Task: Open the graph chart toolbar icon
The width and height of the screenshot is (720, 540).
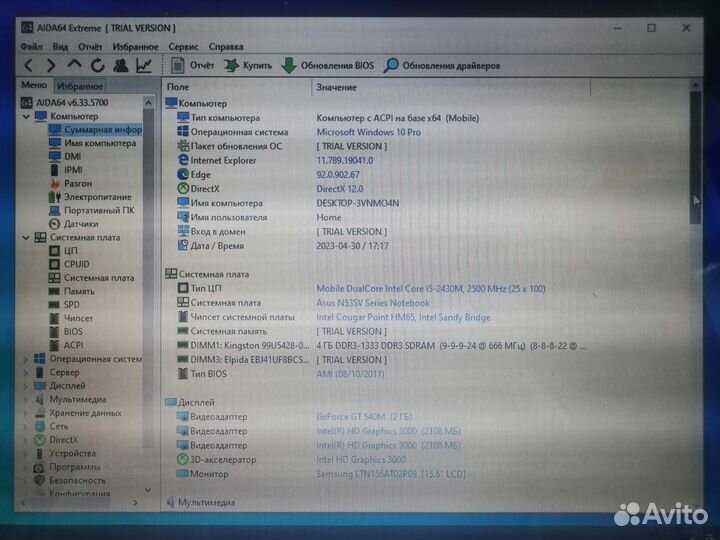Action: tap(144, 66)
